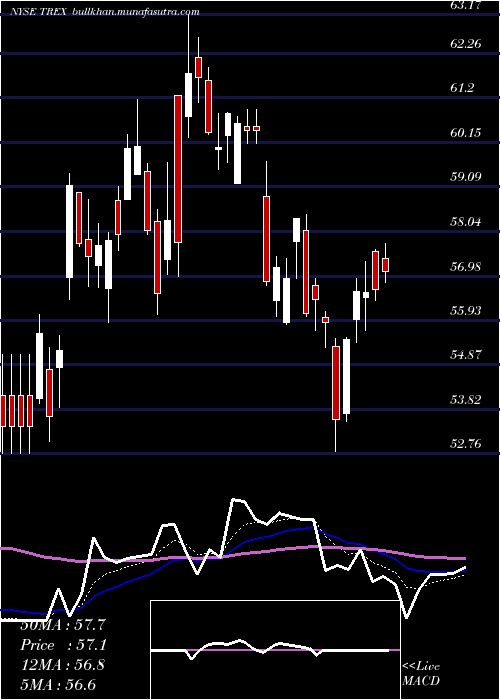Click the 53.82 price level label

pyautogui.click(x=466, y=399)
